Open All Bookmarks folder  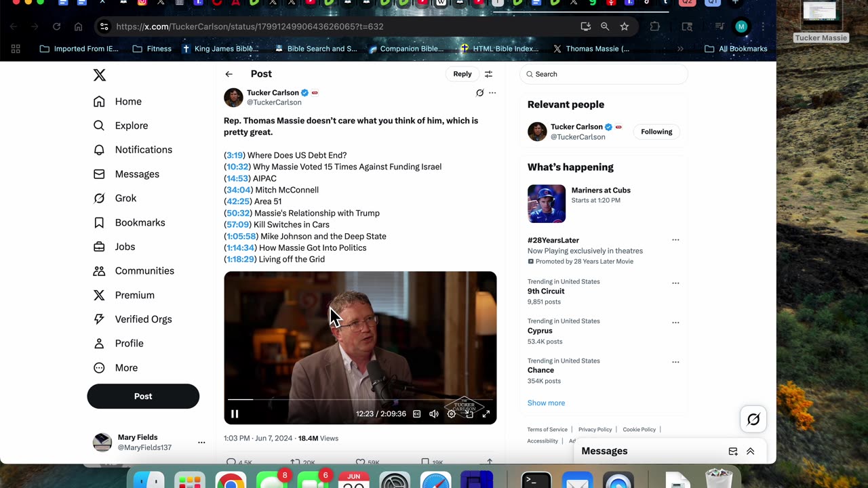coord(736,49)
